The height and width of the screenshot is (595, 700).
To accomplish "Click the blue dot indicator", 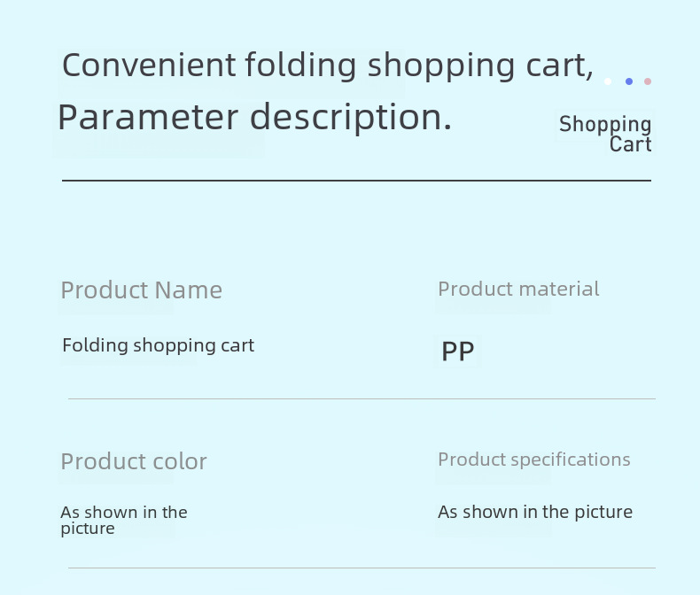I will tap(629, 81).
